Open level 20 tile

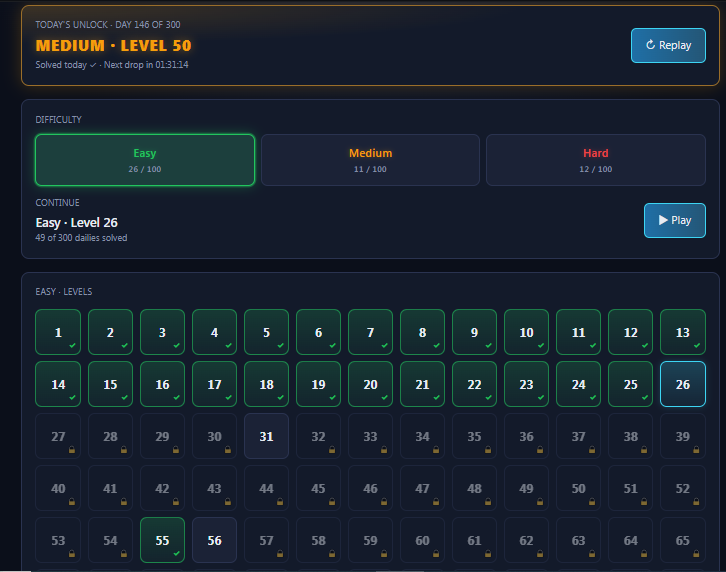(x=370, y=384)
